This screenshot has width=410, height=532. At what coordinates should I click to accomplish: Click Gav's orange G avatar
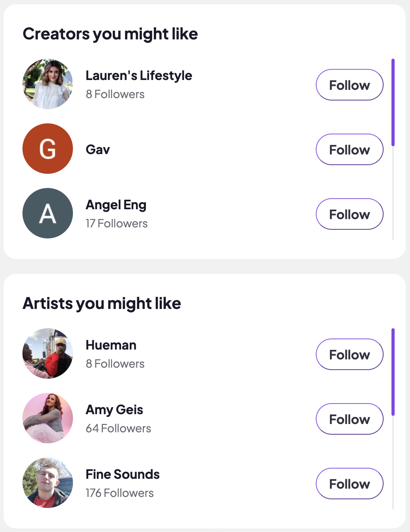pos(48,149)
